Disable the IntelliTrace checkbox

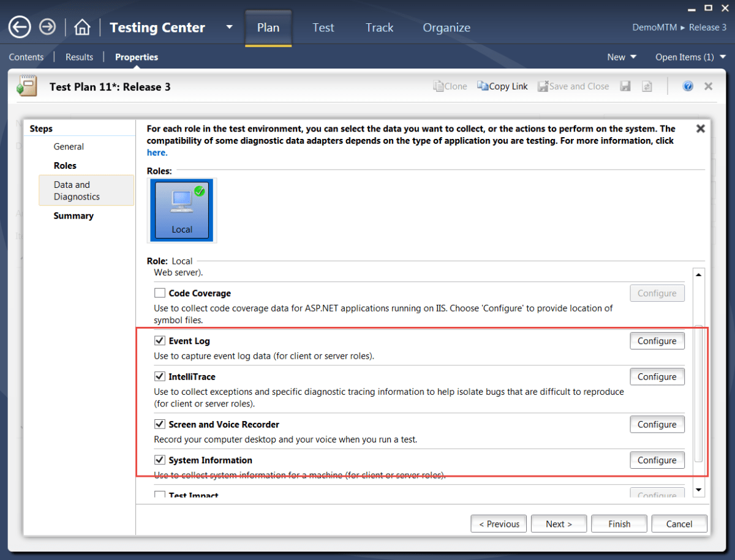(159, 376)
